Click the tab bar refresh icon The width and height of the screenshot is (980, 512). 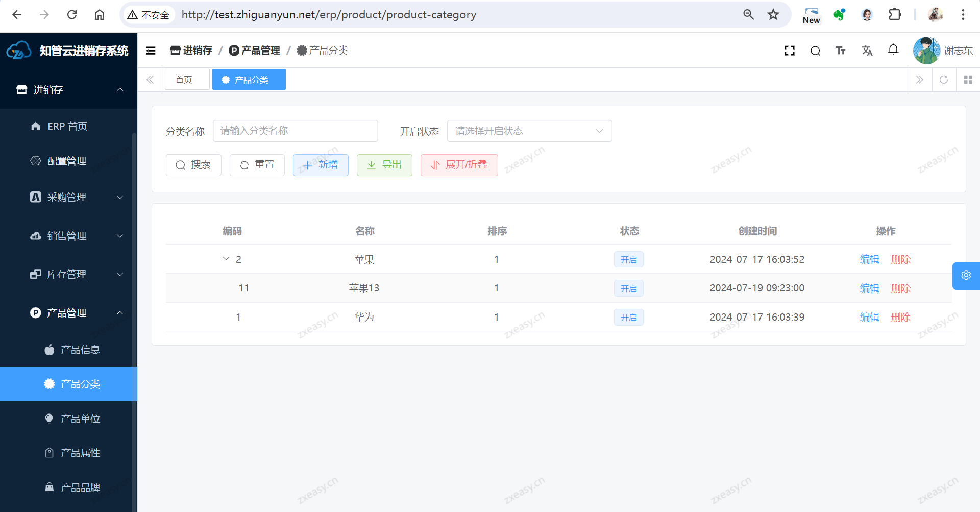pos(944,80)
